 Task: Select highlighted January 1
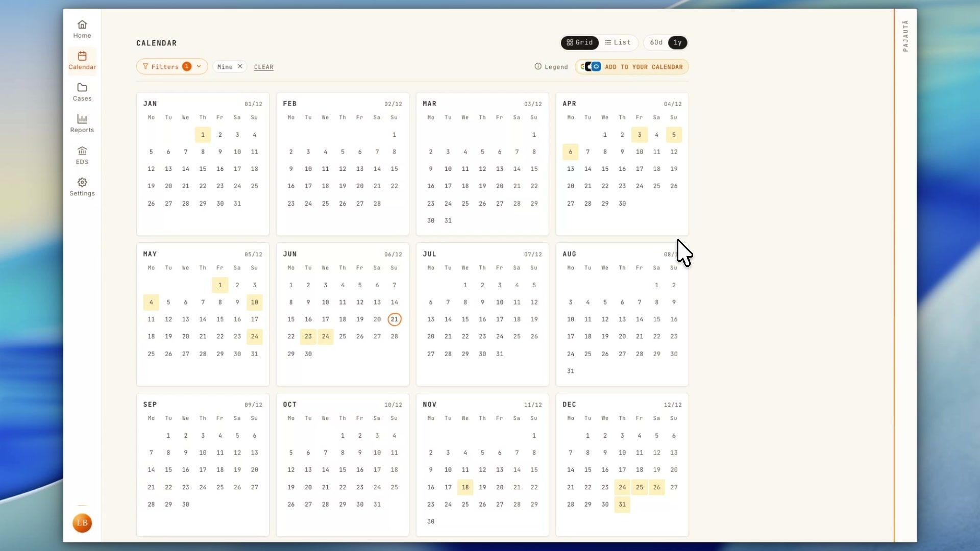click(203, 135)
